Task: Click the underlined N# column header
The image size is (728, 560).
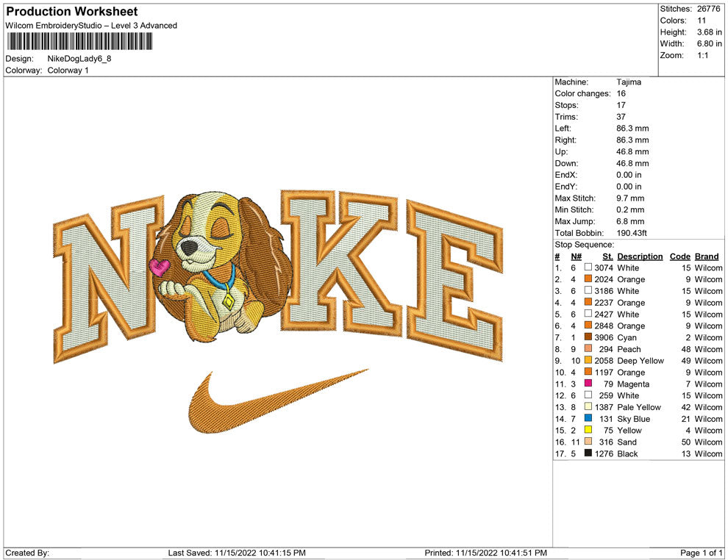Action: click(x=576, y=256)
